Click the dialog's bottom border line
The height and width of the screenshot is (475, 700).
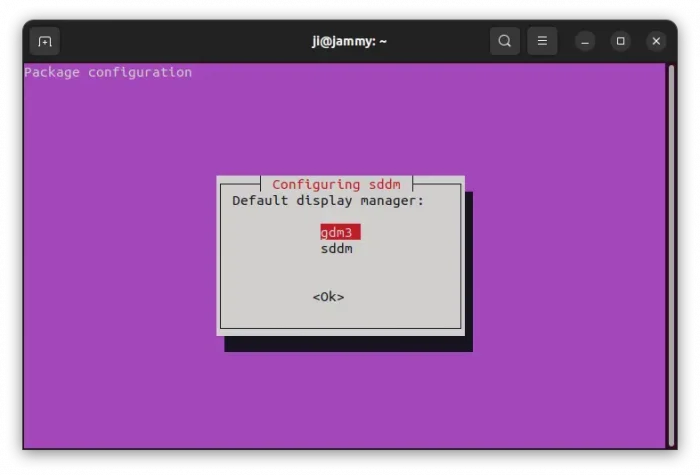coord(340,328)
